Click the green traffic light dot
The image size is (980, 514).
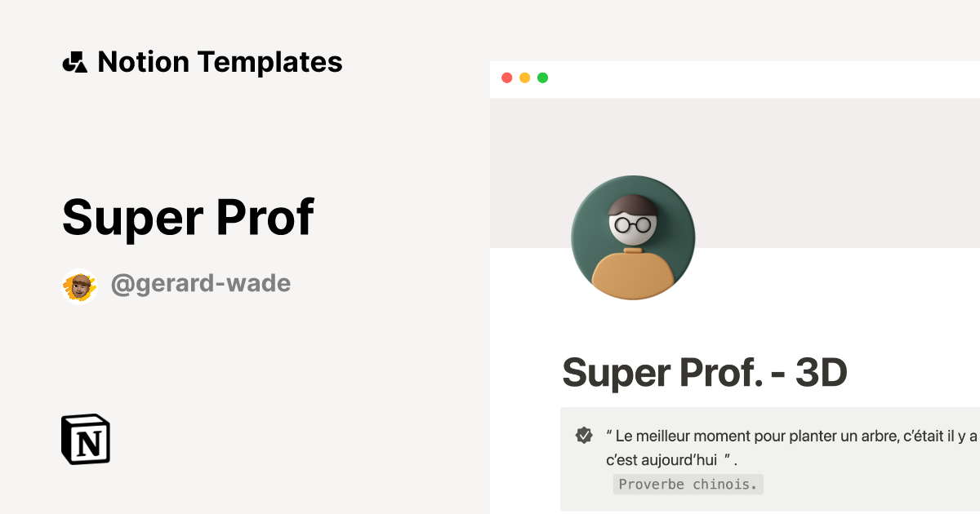point(542,78)
